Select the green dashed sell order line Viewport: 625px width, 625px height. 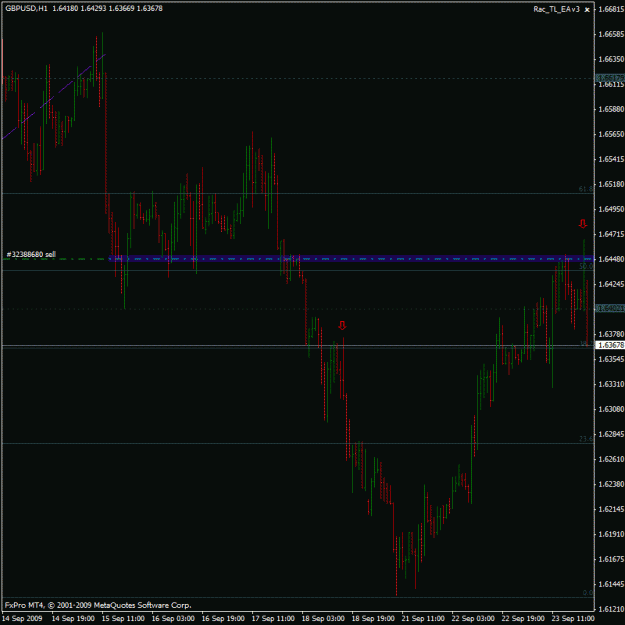click(55, 259)
